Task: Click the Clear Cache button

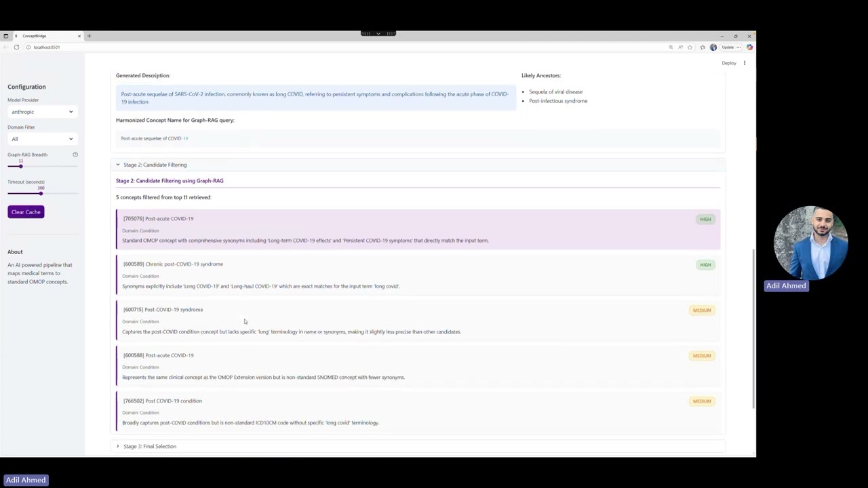Action: (26, 212)
